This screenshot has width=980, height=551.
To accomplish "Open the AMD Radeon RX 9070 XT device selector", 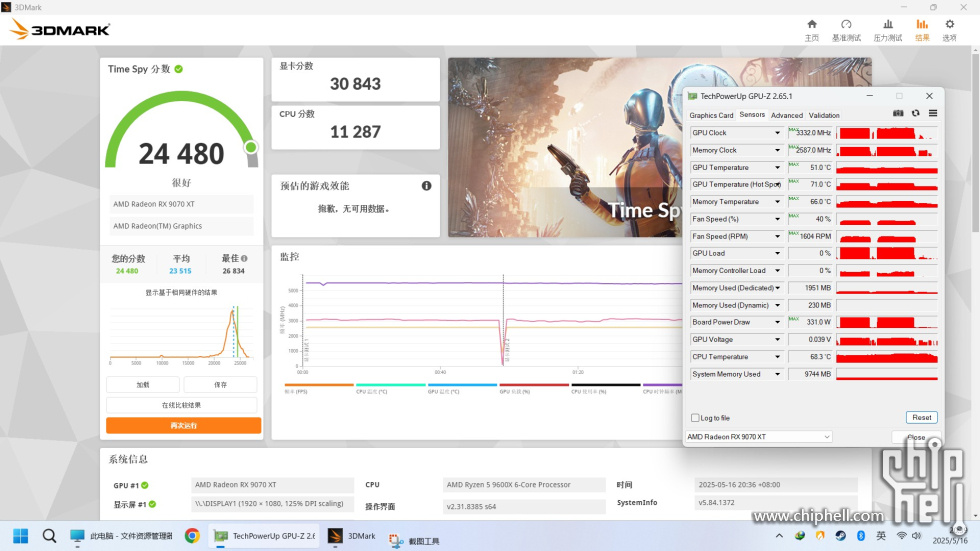I will [x=759, y=437].
